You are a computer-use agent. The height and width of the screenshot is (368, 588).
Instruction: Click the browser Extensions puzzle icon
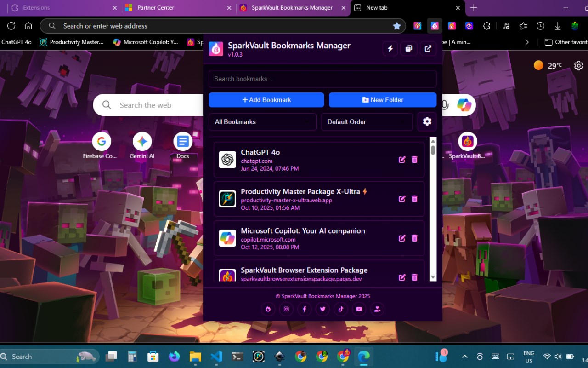[486, 26]
